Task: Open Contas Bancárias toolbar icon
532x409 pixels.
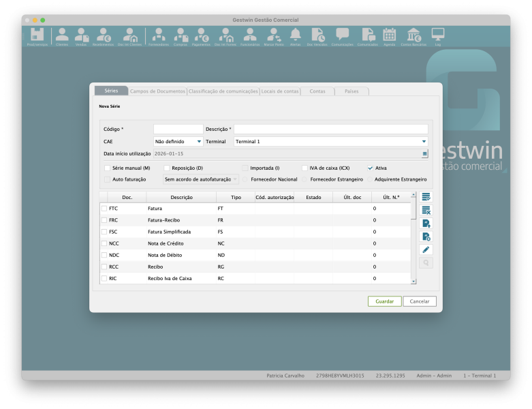Action: [x=413, y=35]
